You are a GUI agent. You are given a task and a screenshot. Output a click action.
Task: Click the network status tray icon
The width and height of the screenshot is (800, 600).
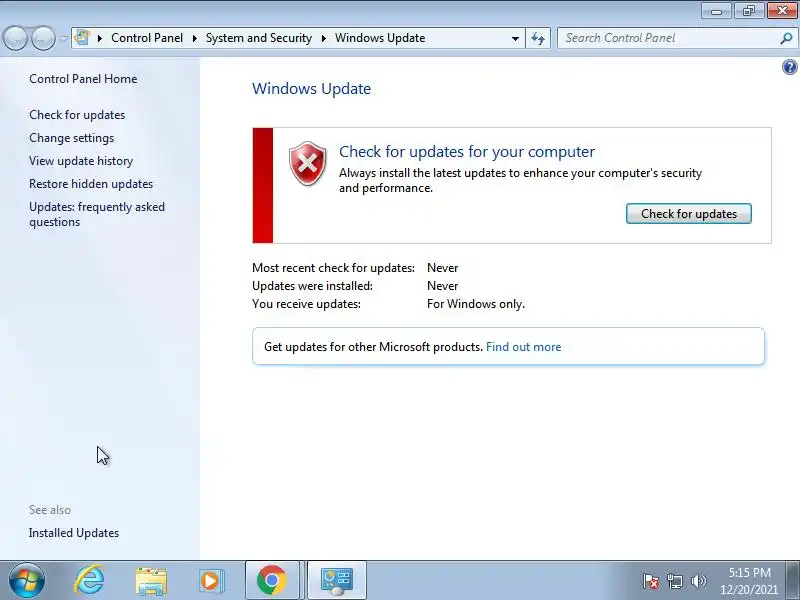pos(674,581)
